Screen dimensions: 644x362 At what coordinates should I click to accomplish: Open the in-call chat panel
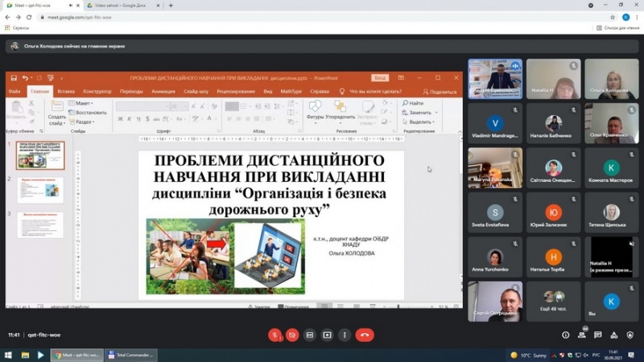tap(597, 335)
